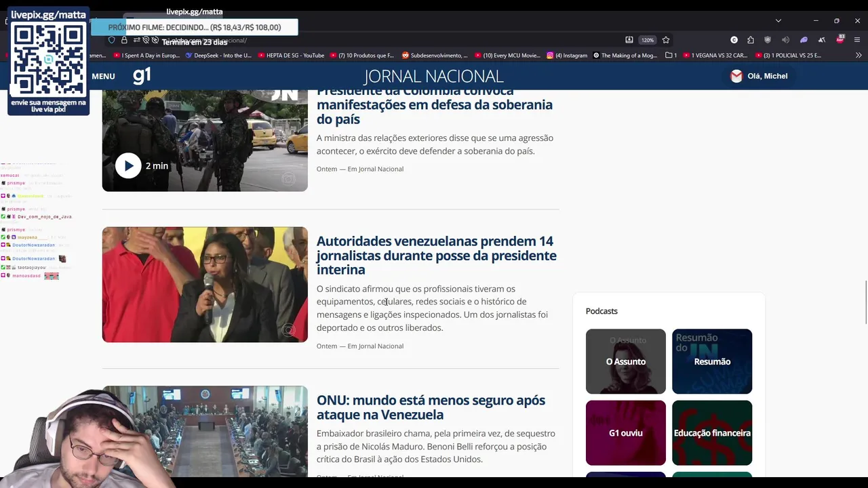868x488 pixels.
Task: Click the livepix QR code overlay
Action: (48, 60)
